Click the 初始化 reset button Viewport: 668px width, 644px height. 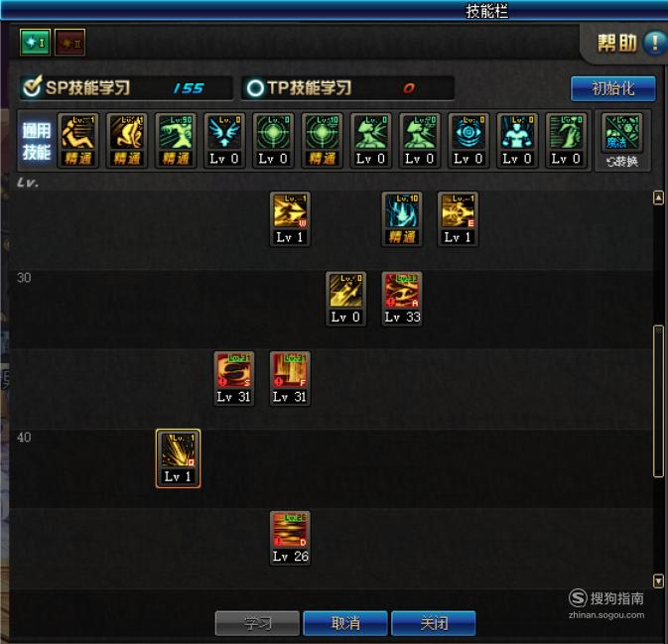click(613, 88)
